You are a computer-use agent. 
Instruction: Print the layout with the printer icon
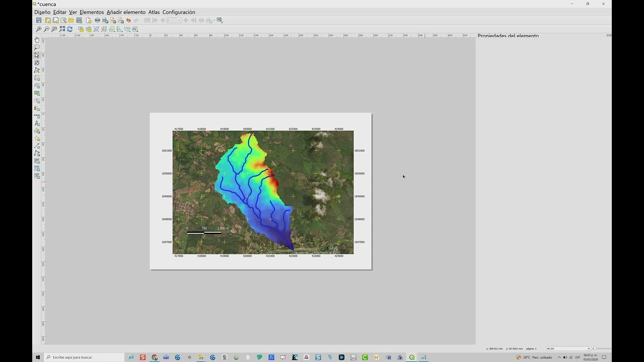tap(98, 20)
